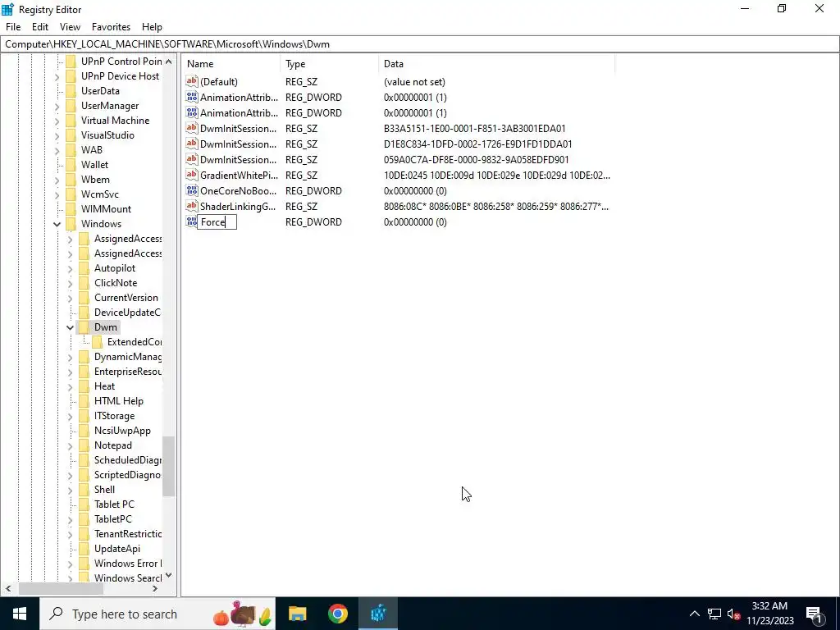Click the (Default) string value icon
The width and height of the screenshot is (840, 630).
pyautogui.click(x=192, y=81)
